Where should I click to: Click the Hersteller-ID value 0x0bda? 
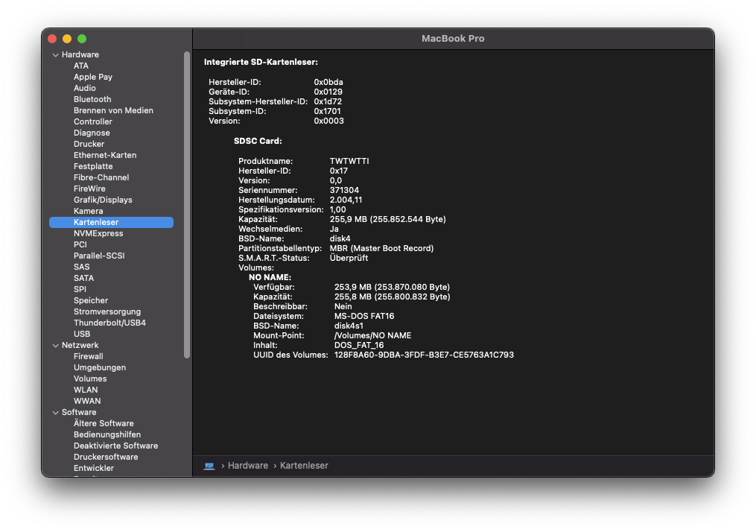pyautogui.click(x=328, y=82)
